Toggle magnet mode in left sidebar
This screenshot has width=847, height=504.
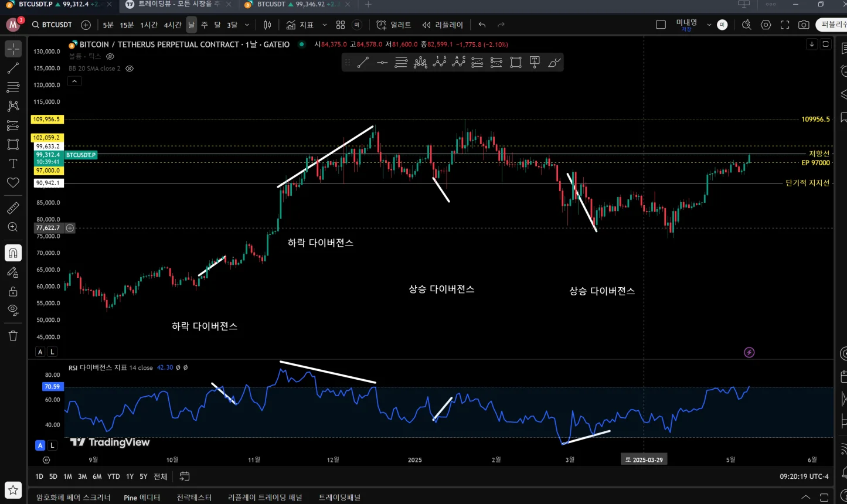point(13,253)
